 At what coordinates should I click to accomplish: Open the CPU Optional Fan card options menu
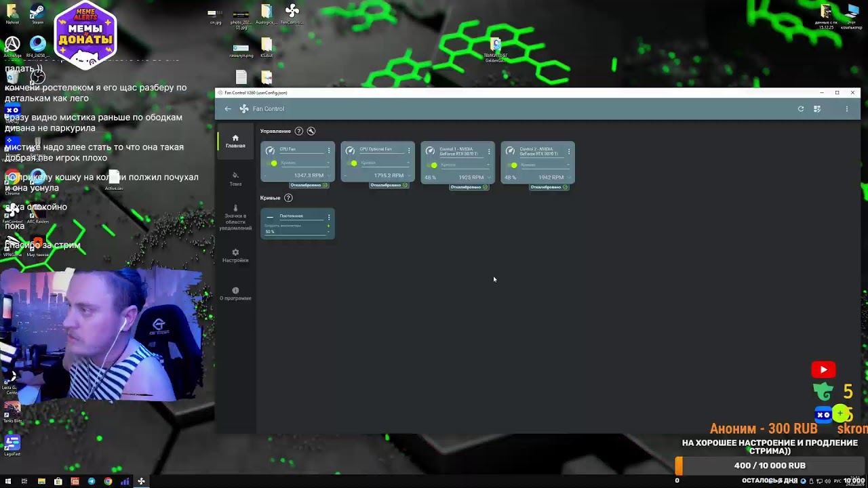[x=409, y=150]
